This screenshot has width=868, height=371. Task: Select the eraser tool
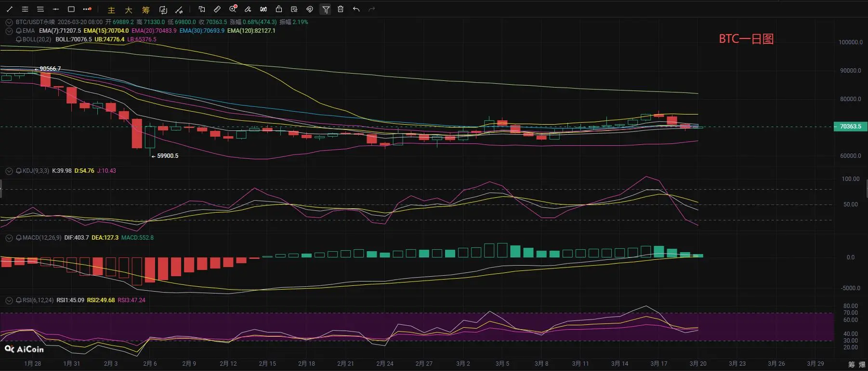[x=248, y=9]
